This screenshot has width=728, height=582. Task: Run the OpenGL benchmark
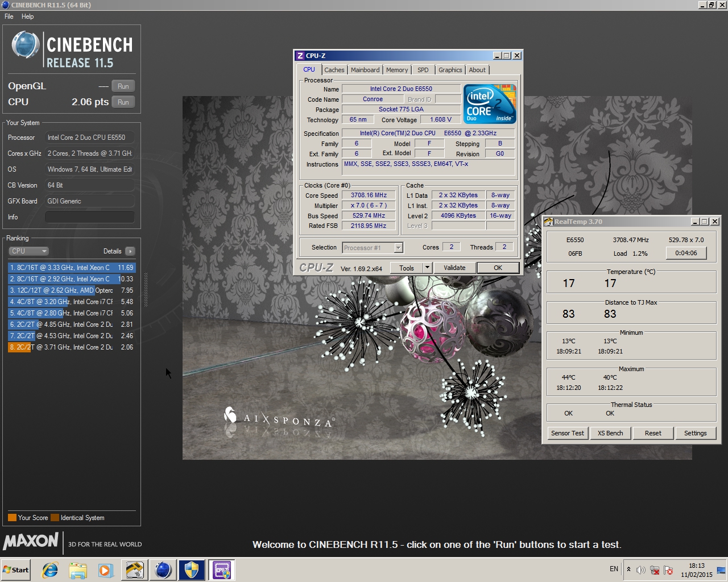pyautogui.click(x=123, y=86)
